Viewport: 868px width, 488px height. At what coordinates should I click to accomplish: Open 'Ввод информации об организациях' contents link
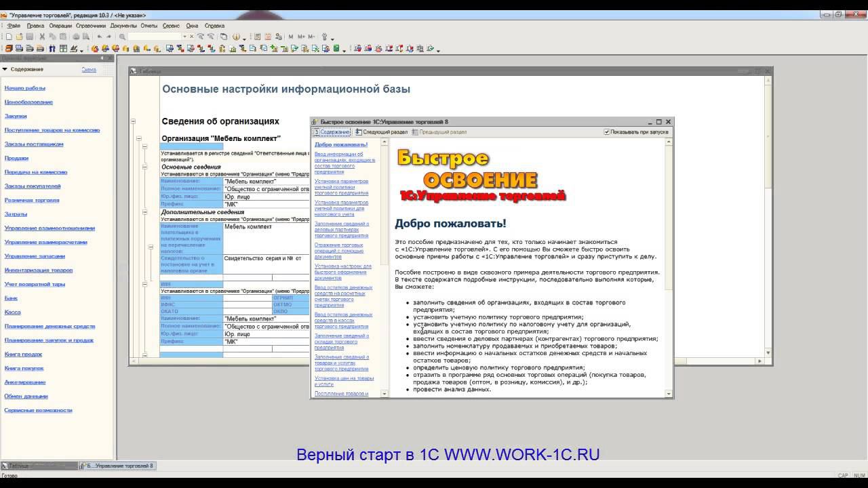(344, 163)
